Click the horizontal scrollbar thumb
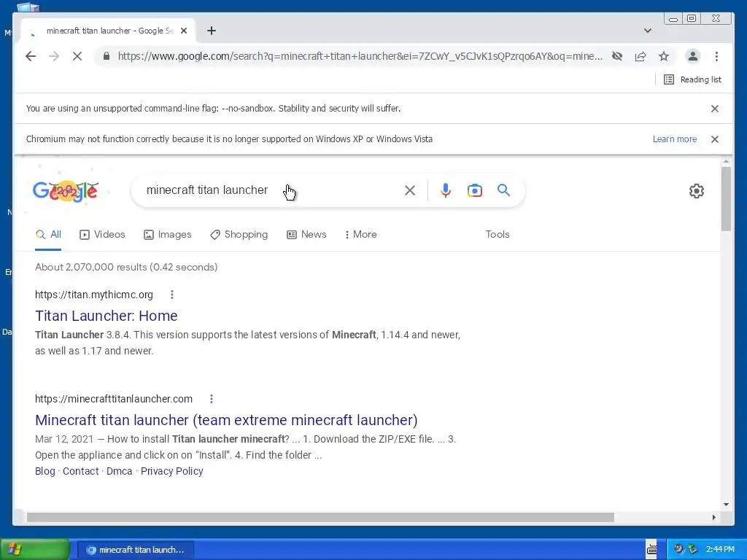 (320, 518)
